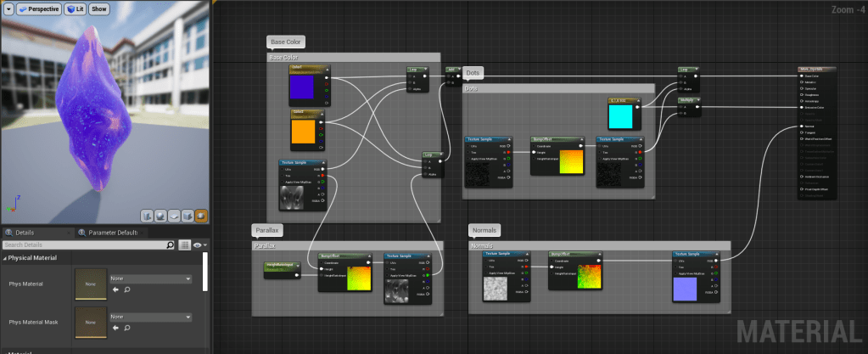The image size is (868, 354).
Task: Click the Show viewport button
Action: pos(99,8)
